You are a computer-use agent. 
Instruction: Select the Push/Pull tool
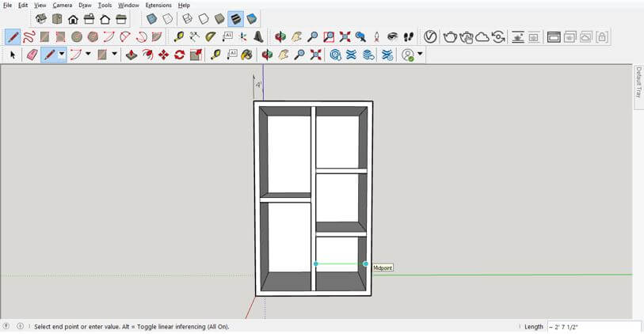131,55
